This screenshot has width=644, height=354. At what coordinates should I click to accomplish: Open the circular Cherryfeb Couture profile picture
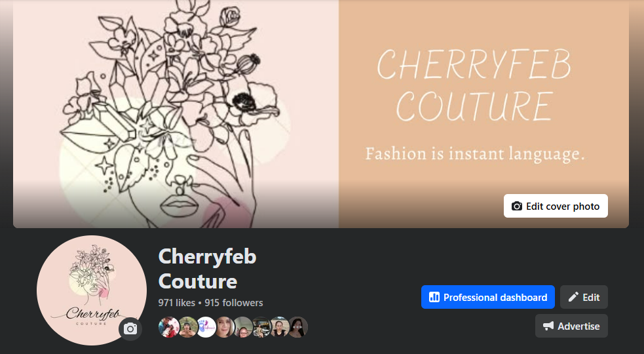tap(92, 290)
